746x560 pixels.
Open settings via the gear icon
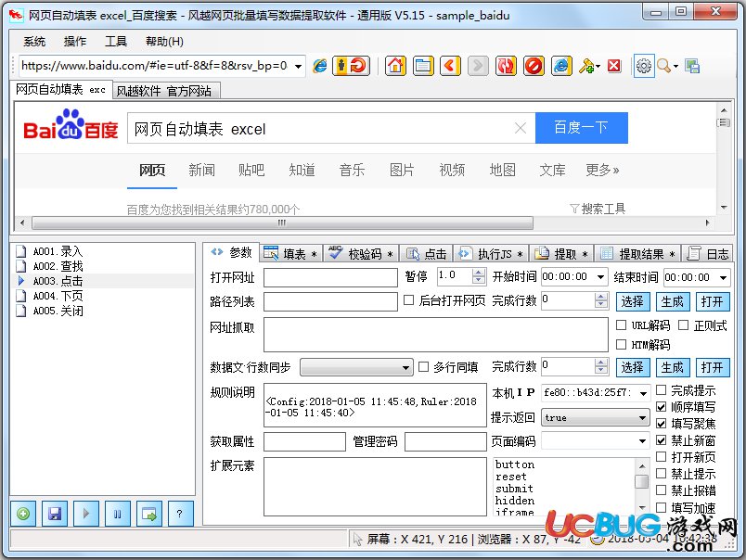pyautogui.click(x=644, y=66)
